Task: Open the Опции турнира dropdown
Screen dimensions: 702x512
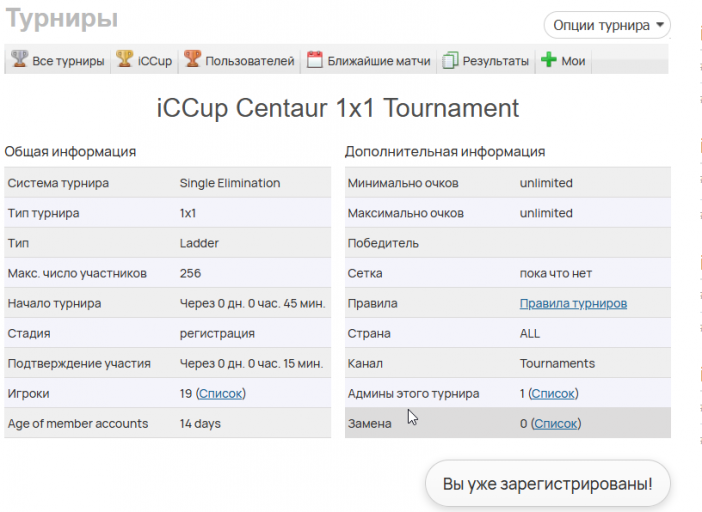Action: (607, 25)
